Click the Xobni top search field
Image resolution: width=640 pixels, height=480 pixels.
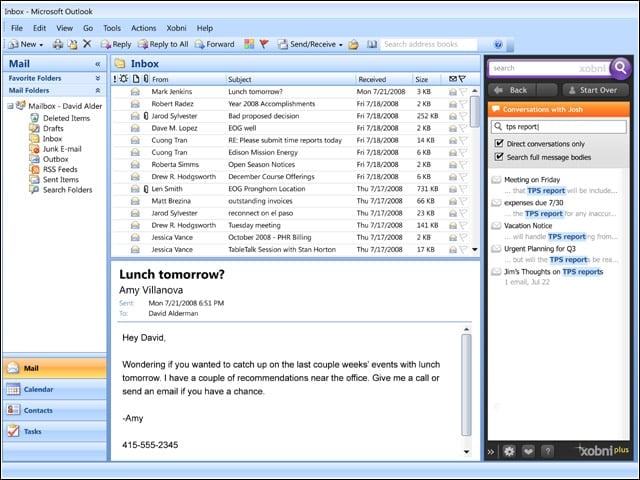click(x=549, y=68)
